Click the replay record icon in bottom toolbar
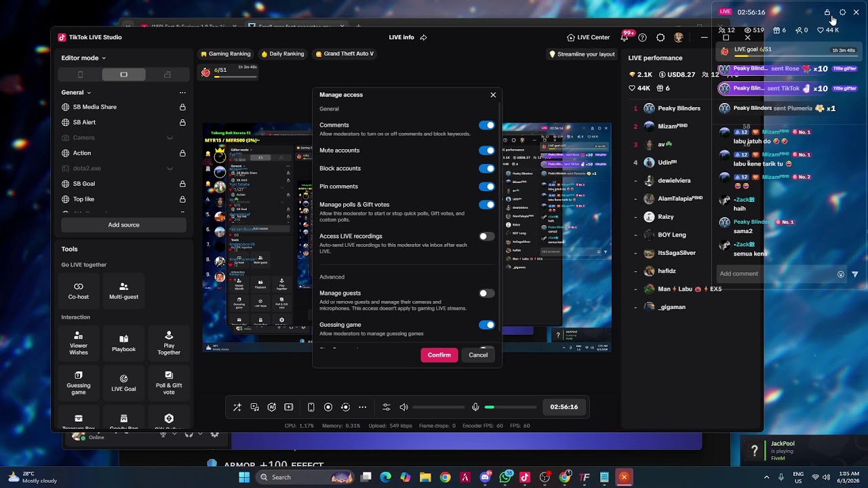The width and height of the screenshot is (868, 488). pos(345,407)
